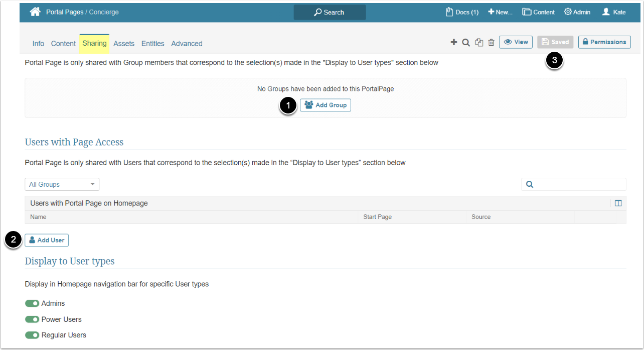Switch to the Content tab

(x=63, y=44)
